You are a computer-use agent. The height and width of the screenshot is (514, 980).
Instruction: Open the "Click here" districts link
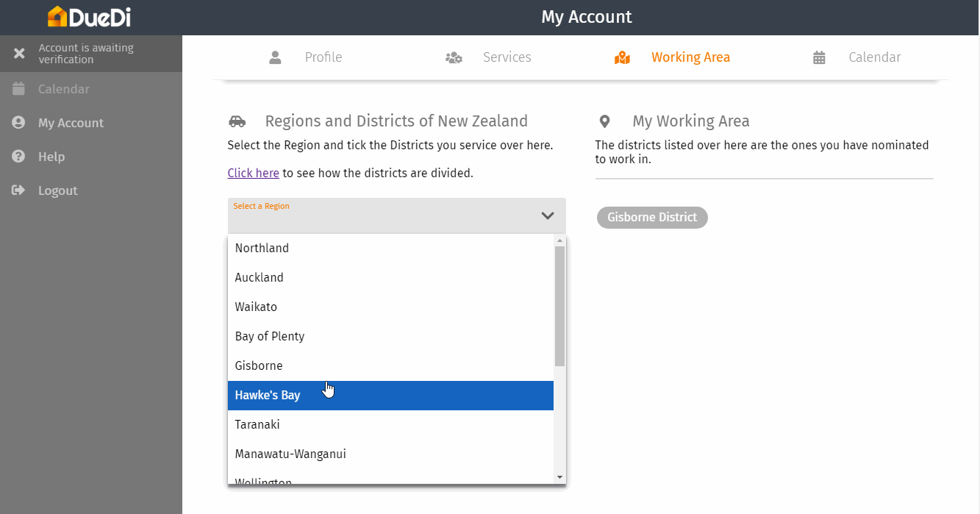(x=253, y=174)
